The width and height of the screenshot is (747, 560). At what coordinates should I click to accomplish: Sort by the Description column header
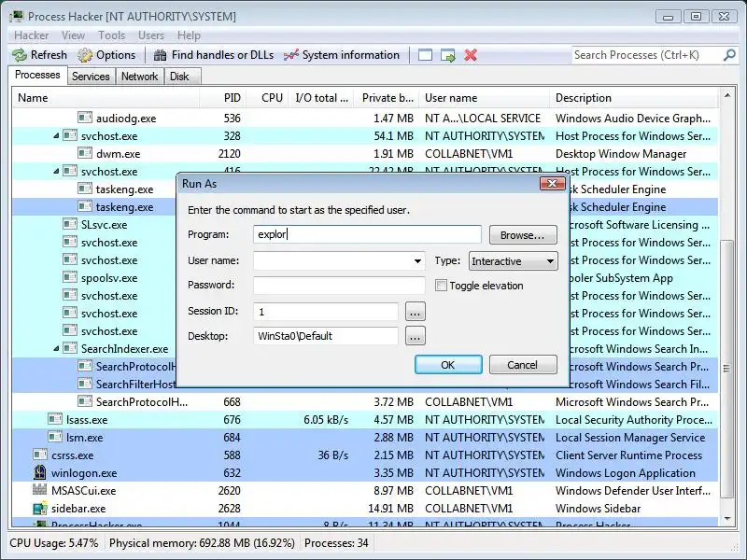pos(634,98)
